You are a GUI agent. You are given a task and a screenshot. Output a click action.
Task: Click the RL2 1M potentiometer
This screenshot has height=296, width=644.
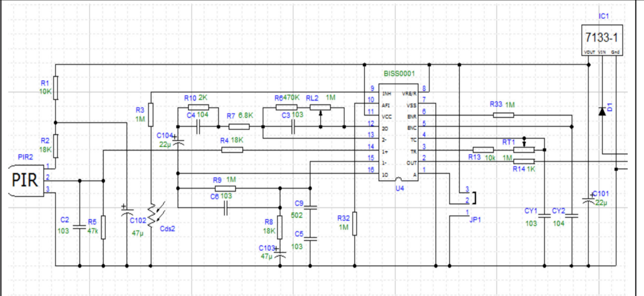(x=320, y=108)
